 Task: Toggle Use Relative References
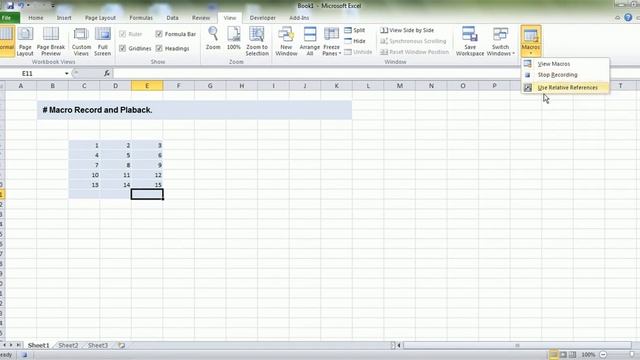click(565, 88)
